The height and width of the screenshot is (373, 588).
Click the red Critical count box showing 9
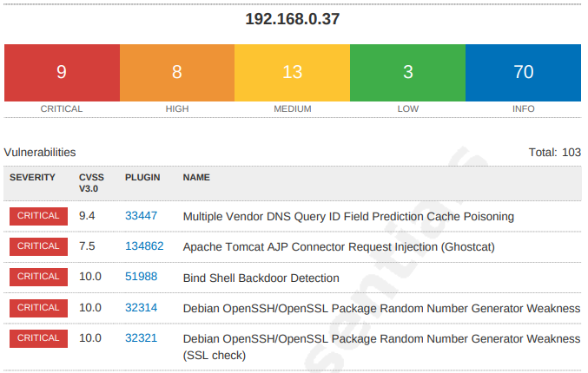point(62,73)
